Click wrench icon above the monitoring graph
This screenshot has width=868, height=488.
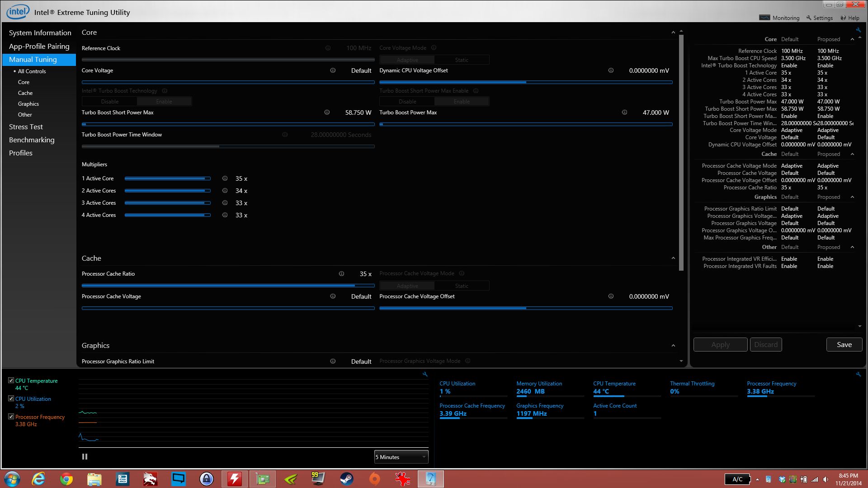coord(425,374)
